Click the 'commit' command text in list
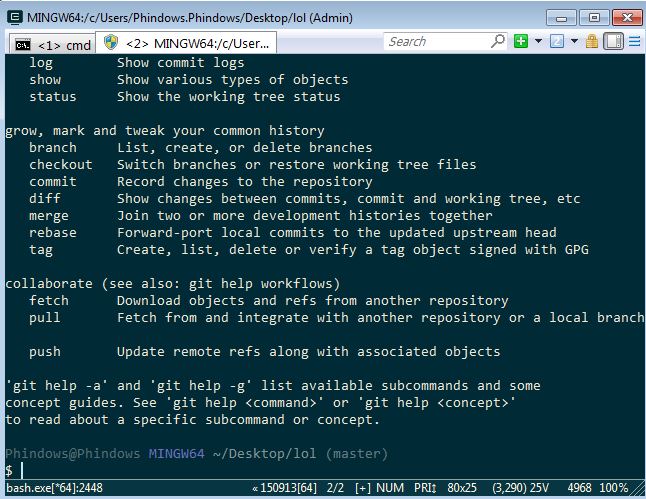This screenshot has width=646, height=499. coord(53,182)
